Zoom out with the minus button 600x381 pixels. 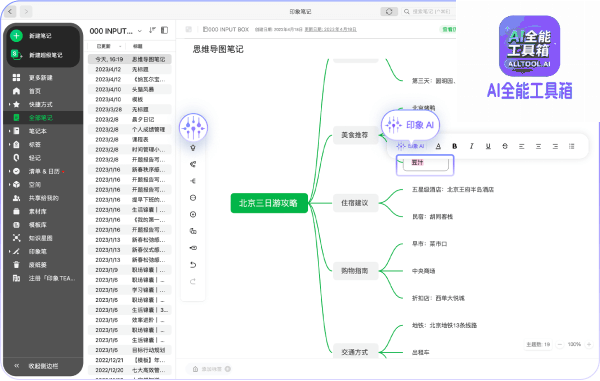[x=560, y=344]
